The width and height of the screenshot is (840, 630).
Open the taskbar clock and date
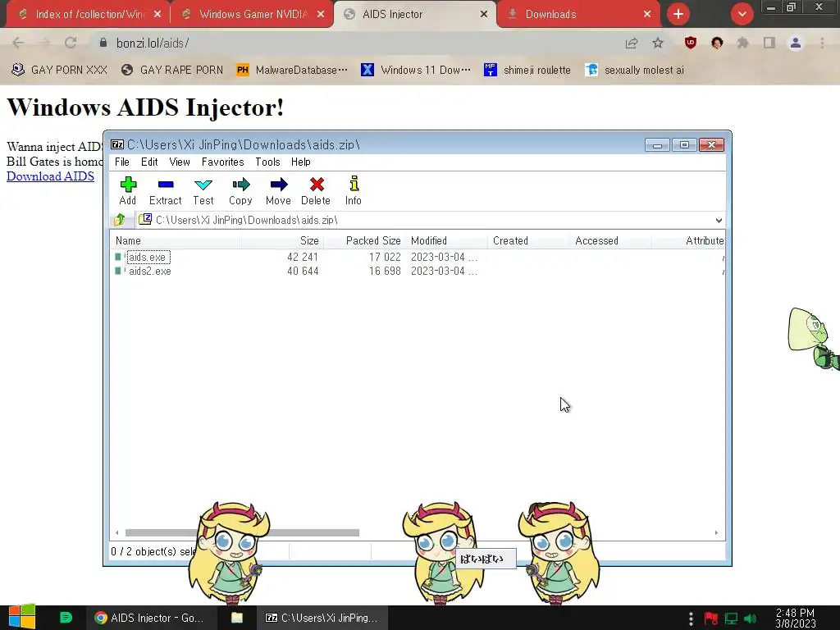(795, 619)
